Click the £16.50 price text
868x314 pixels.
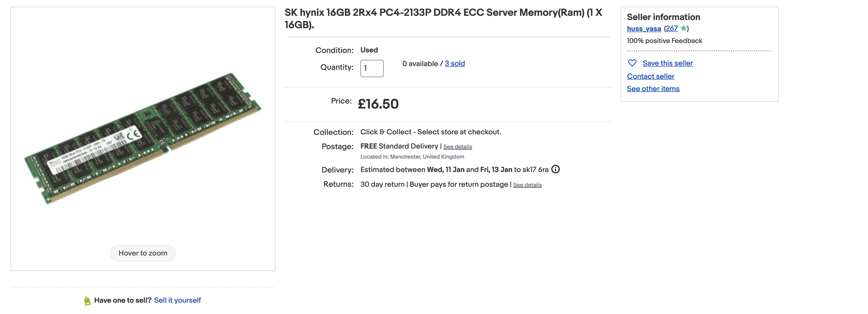point(378,104)
